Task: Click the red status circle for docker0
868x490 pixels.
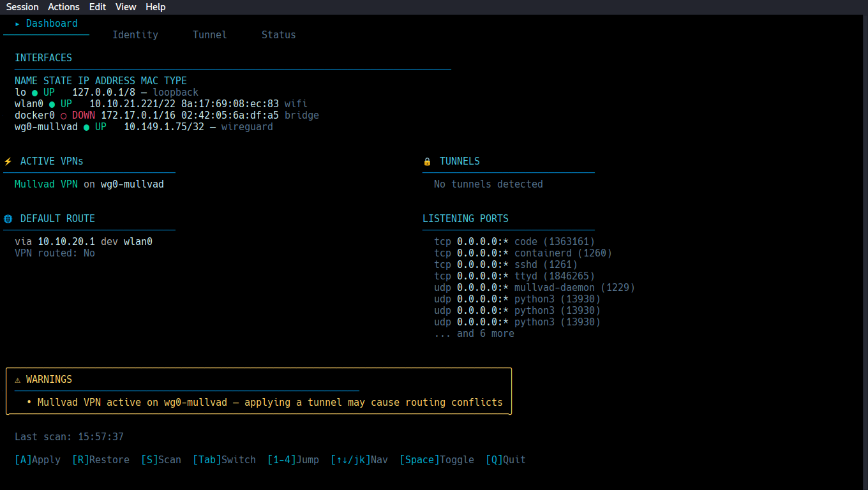Action: 64,115
